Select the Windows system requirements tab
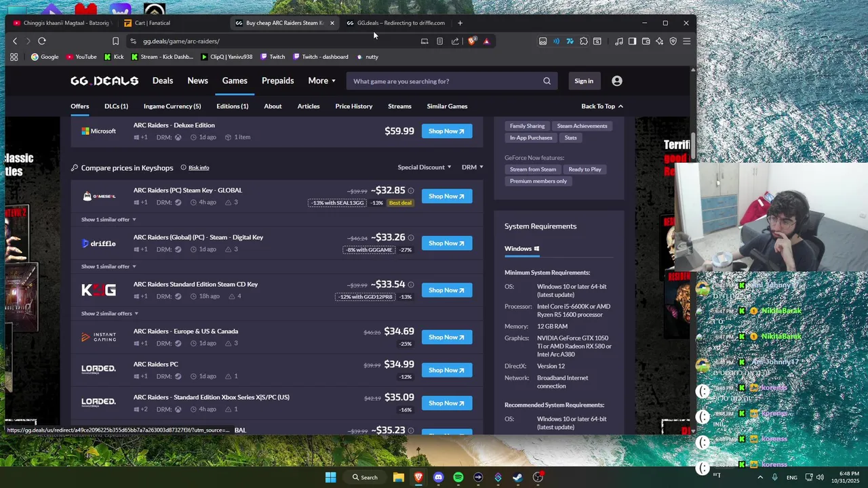This screenshot has height=488, width=868. (522, 249)
